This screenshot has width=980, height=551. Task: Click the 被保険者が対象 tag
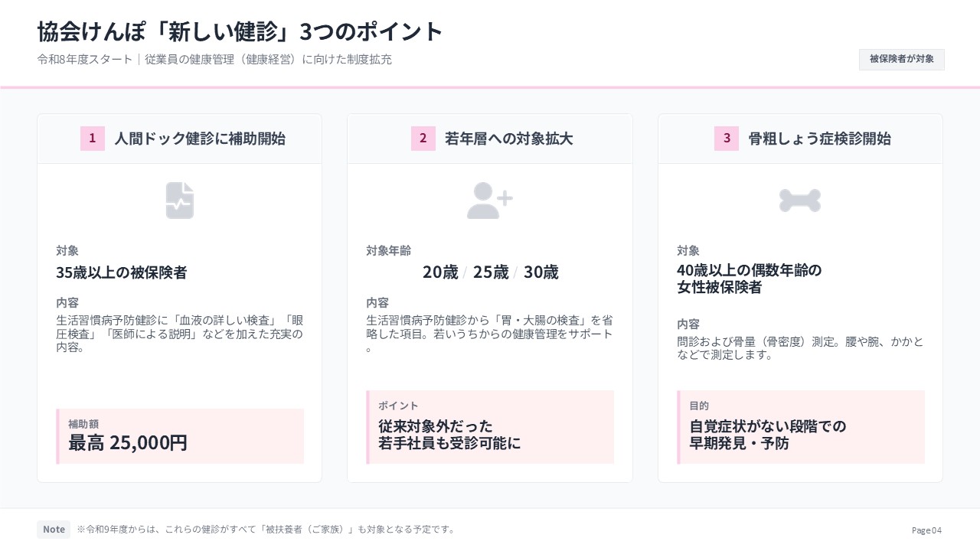click(x=901, y=59)
